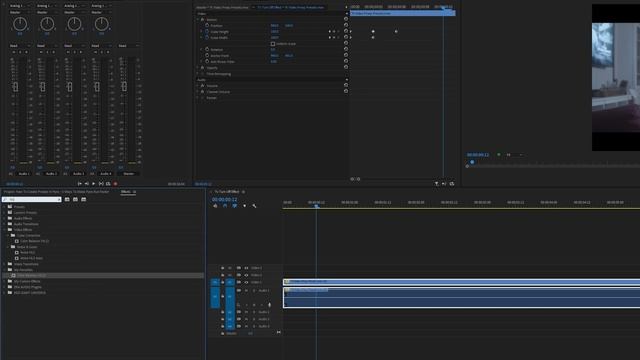Expand the Video Transitions folder
This screenshot has width=640, height=360.
click(4, 264)
